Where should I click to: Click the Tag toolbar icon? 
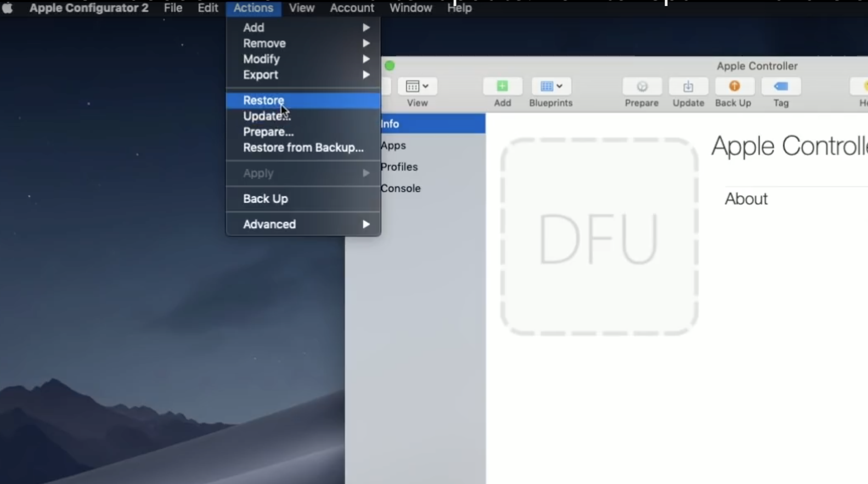781,87
